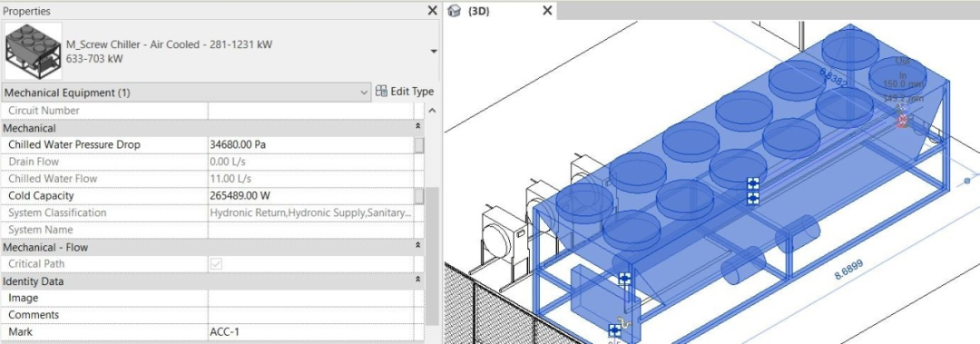Click the System Classification value text
The image size is (980, 344).
point(310,212)
